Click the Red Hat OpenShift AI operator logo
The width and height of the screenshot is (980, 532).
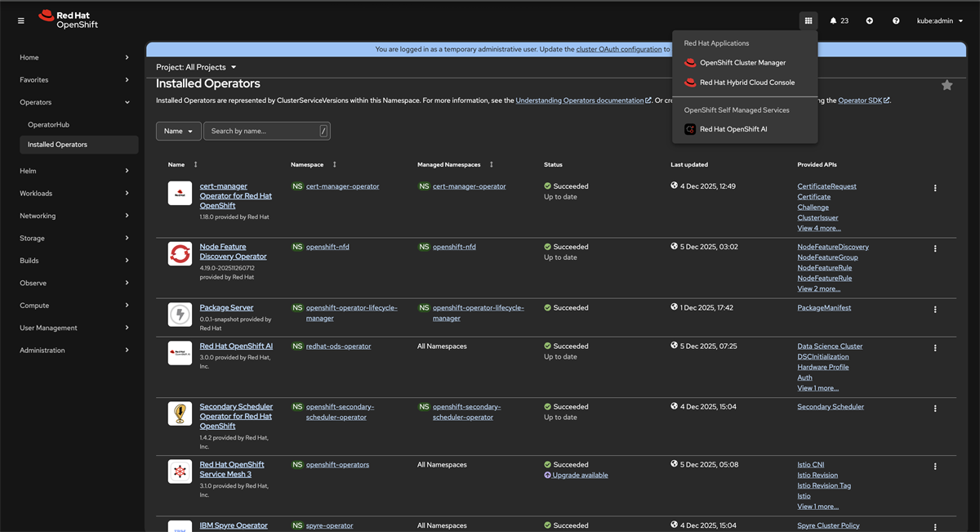180,353
